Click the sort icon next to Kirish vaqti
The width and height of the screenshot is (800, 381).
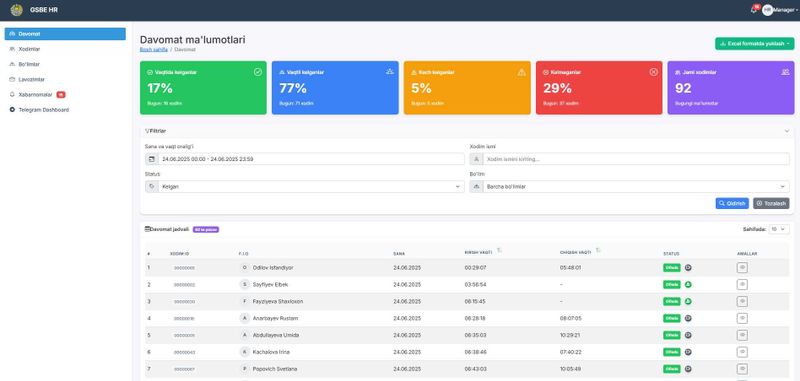tap(499, 250)
